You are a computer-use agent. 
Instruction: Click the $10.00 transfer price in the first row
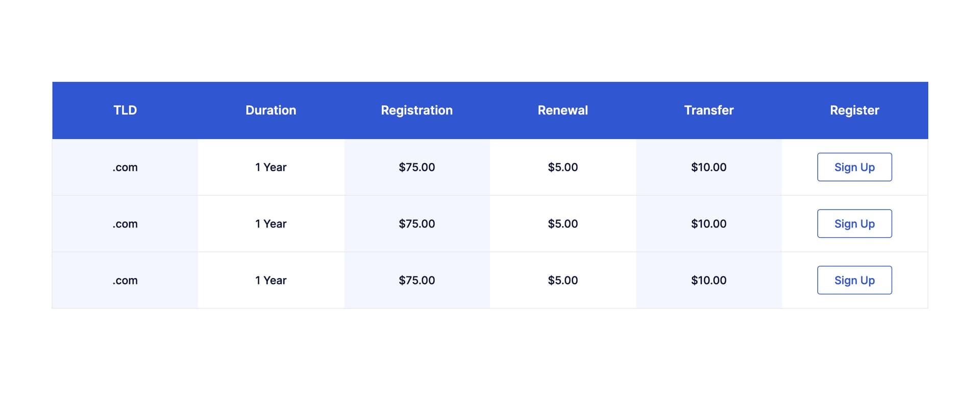(708, 167)
